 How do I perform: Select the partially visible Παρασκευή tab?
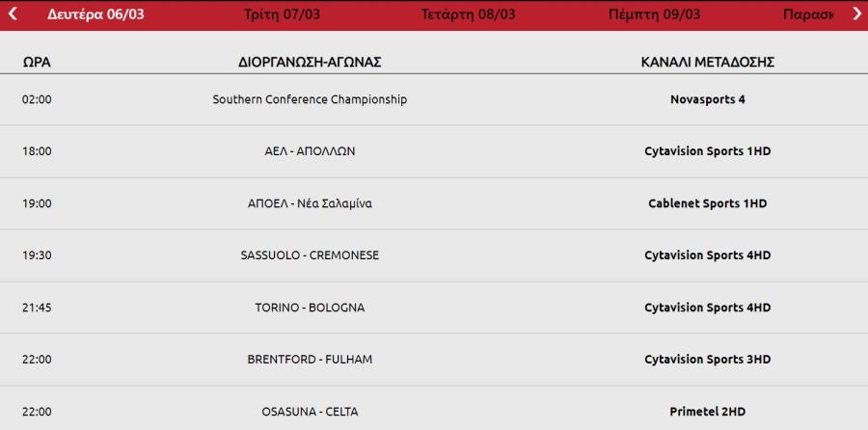tap(808, 14)
